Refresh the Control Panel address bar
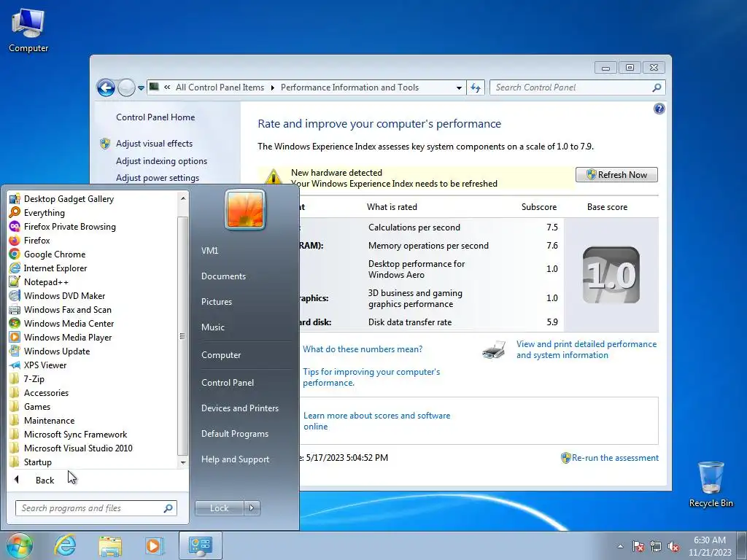This screenshot has width=747, height=560. click(476, 87)
